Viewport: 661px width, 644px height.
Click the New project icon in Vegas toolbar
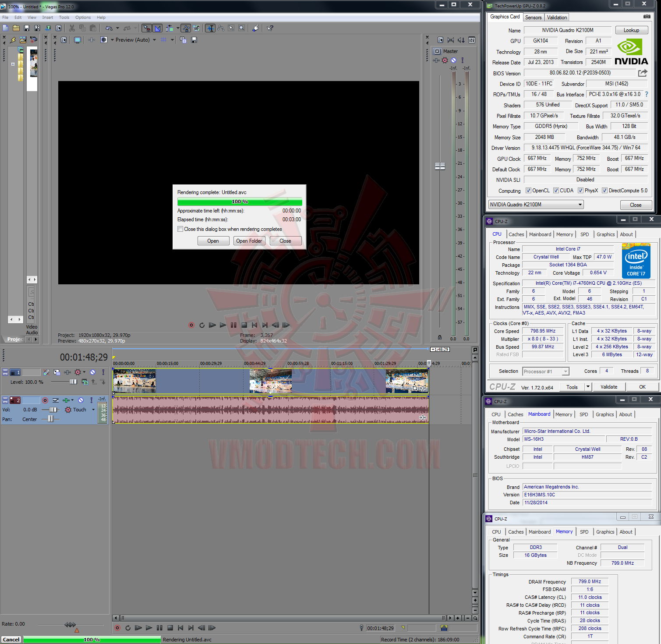tap(6, 28)
